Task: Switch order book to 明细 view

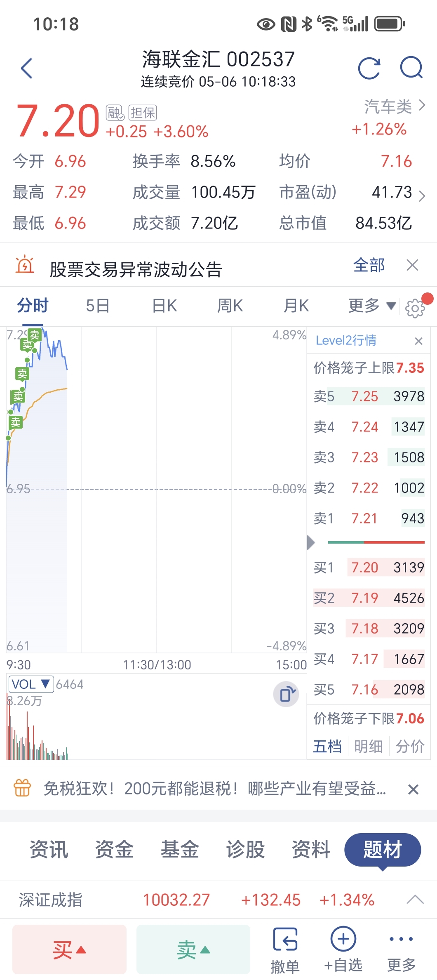Action: coord(369,746)
